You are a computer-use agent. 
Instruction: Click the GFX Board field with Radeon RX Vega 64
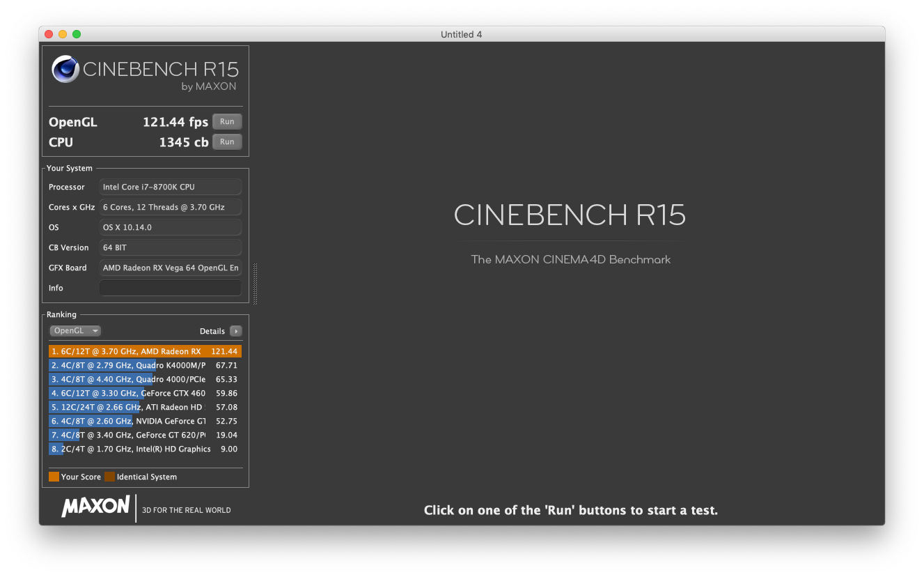(x=171, y=268)
